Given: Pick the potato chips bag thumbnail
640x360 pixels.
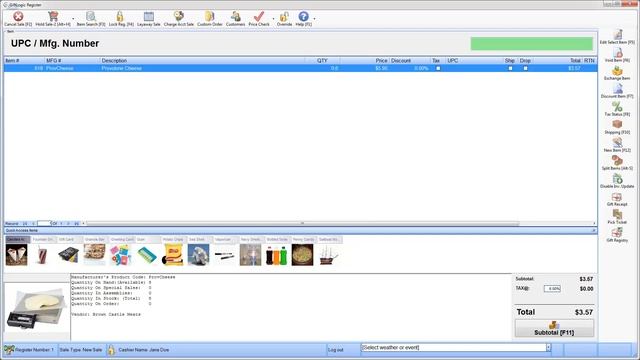Looking at the screenshot, I should (172, 255).
